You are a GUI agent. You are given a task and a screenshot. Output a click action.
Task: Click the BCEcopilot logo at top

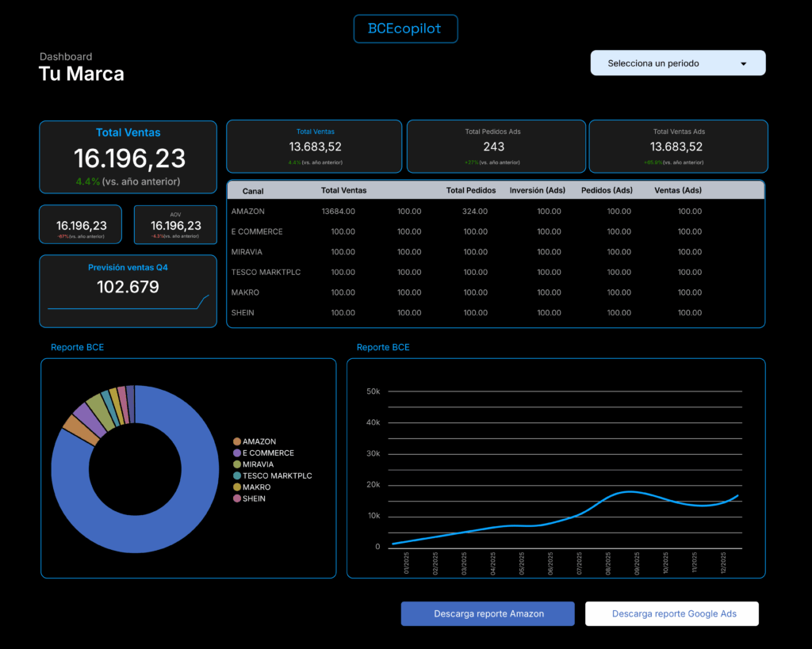pos(405,29)
